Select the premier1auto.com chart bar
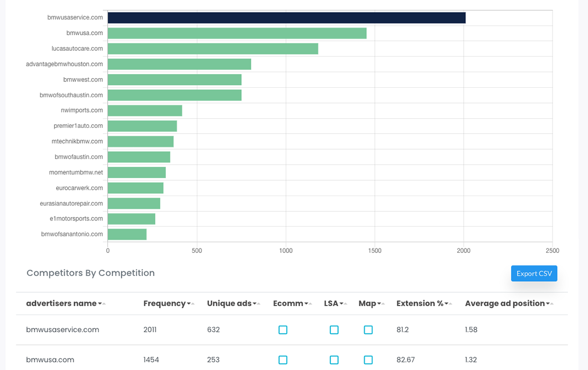The width and height of the screenshot is (588, 370). tap(142, 126)
